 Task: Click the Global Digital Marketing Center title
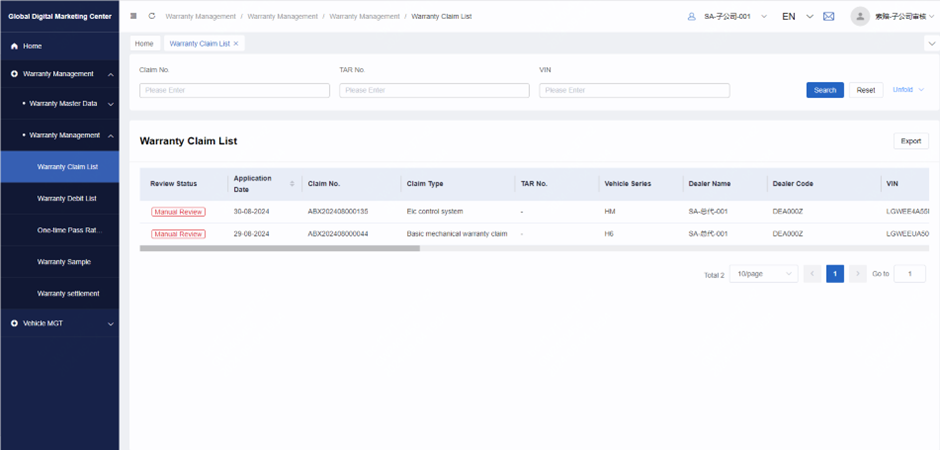pyautogui.click(x=59, y=16)
